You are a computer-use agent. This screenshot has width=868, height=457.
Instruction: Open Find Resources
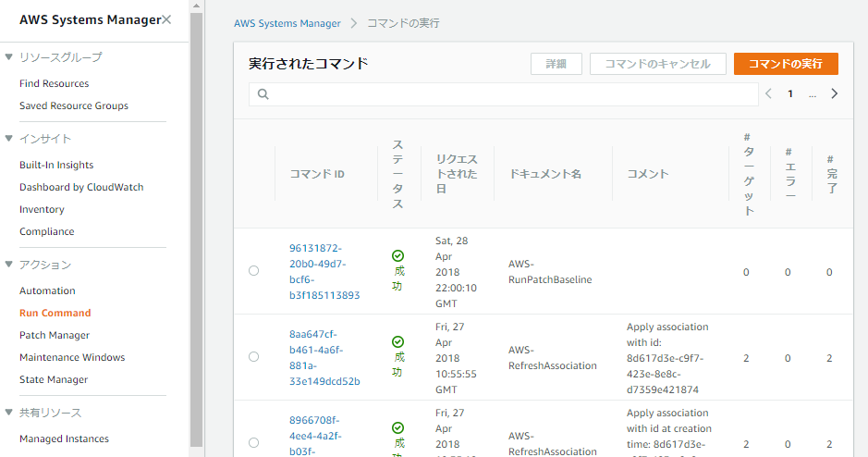point(55,83)
